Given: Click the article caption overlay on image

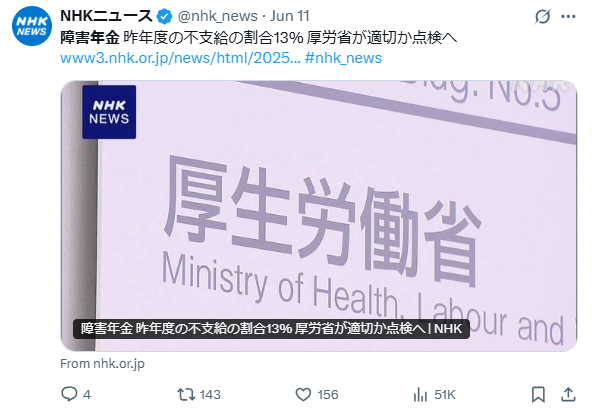Looking at the screenshot, I should (x=271, y=329).
